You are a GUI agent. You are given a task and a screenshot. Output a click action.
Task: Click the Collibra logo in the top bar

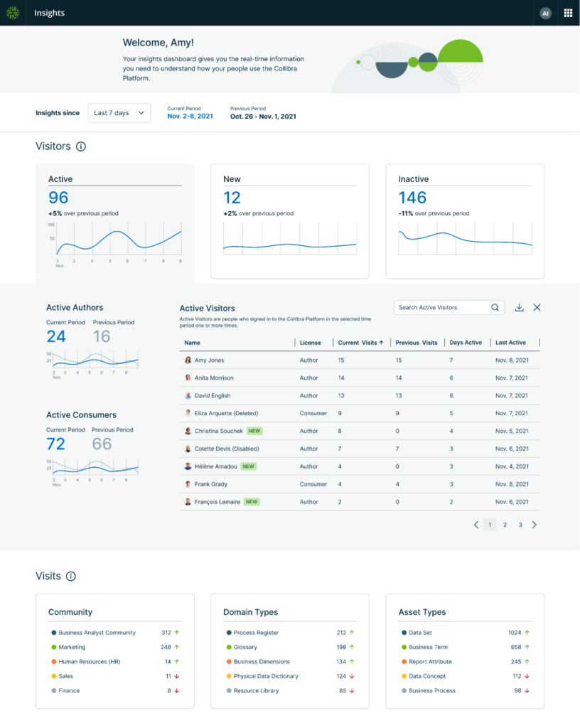pos(11,12)
